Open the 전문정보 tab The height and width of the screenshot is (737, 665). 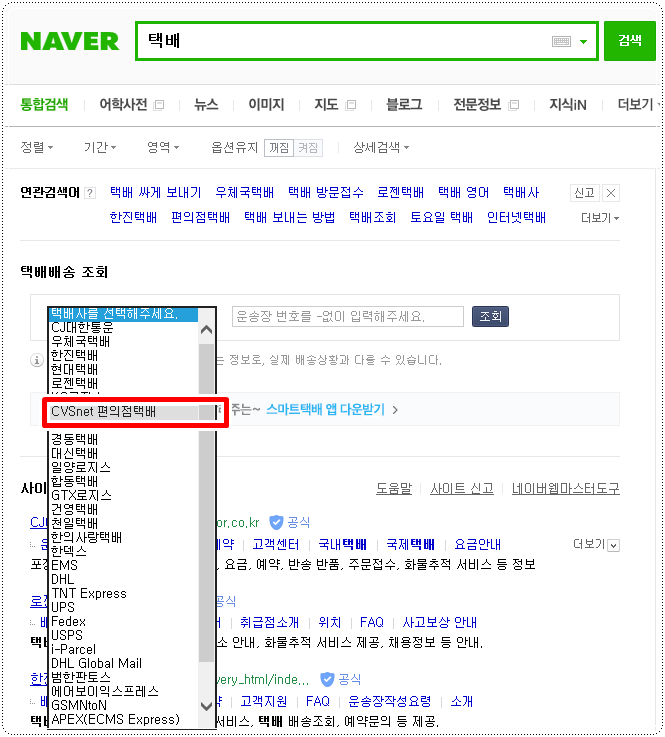(477, 104)
